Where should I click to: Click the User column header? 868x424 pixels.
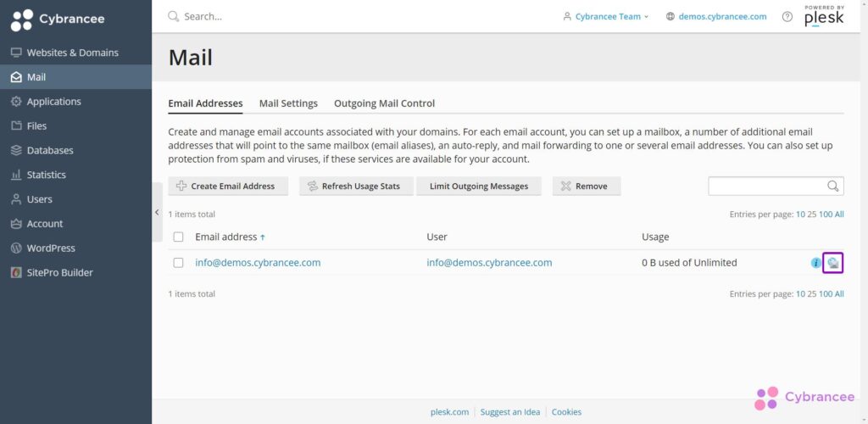tap(437, 237)
